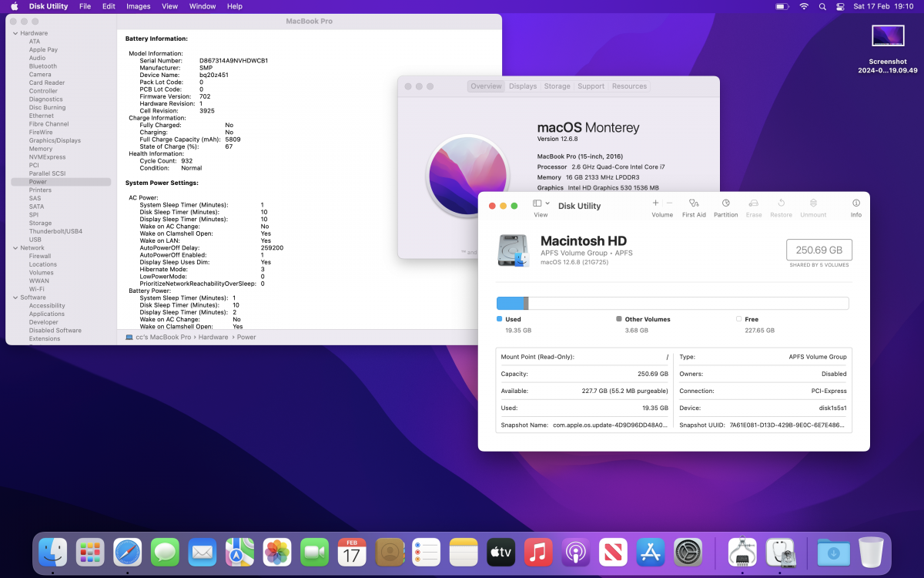Screen dimensions: 924x578
Task: Launch Safari from the Dock
Action: [x=128, y=552]
